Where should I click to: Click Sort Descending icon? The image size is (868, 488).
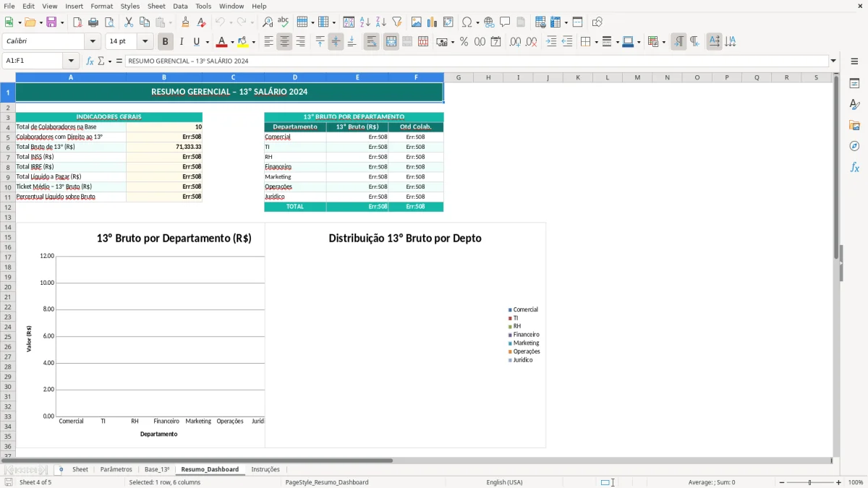381,22
